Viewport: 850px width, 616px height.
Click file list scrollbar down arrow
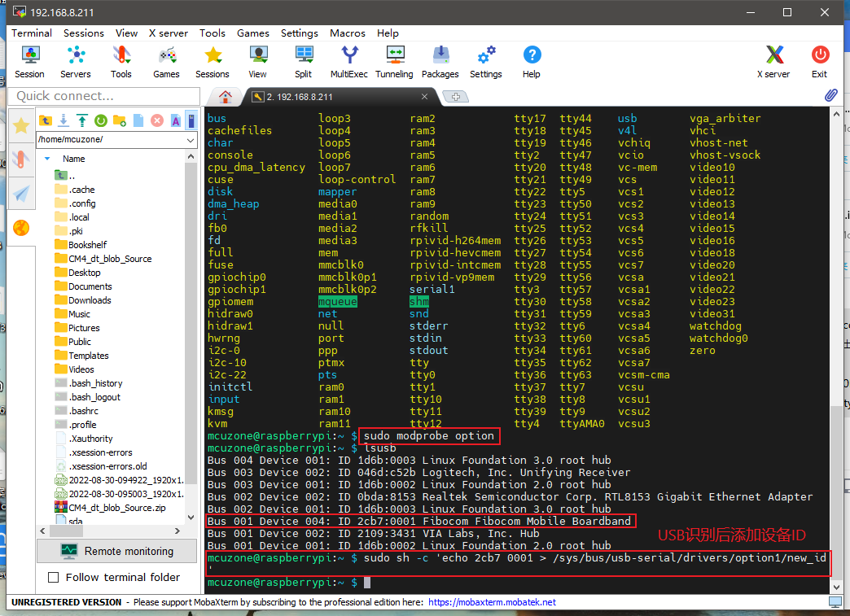pyautogui.click(x=191, y=518)
